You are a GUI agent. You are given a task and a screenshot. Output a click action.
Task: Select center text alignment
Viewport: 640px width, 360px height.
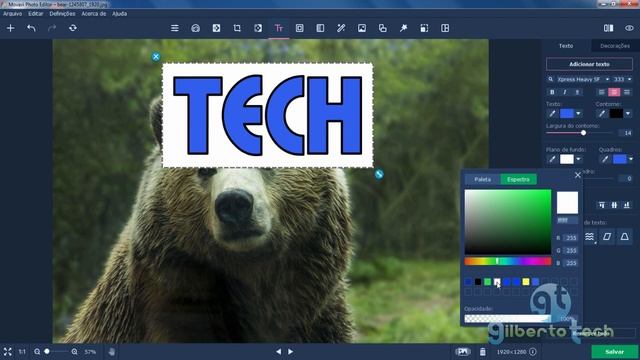[614, 92]
